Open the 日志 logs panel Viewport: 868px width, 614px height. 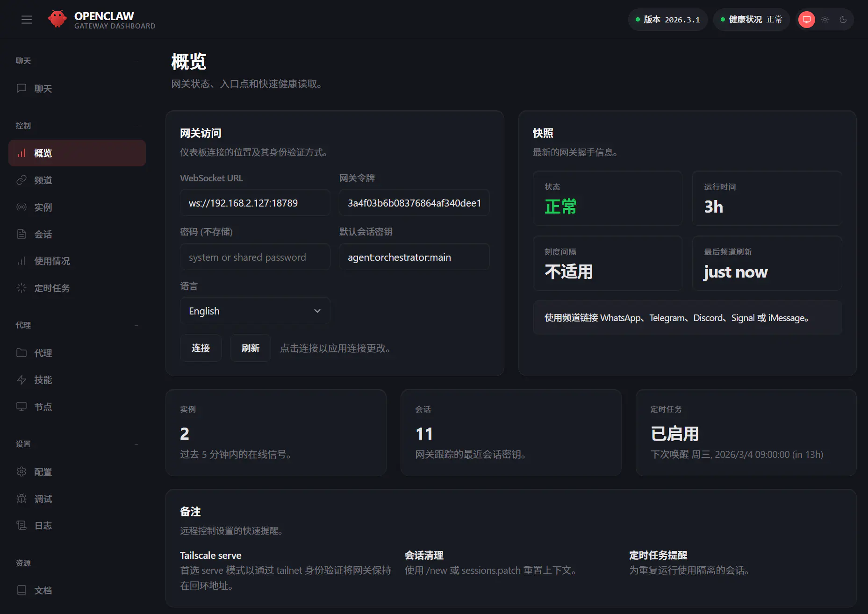click(43, 525)
